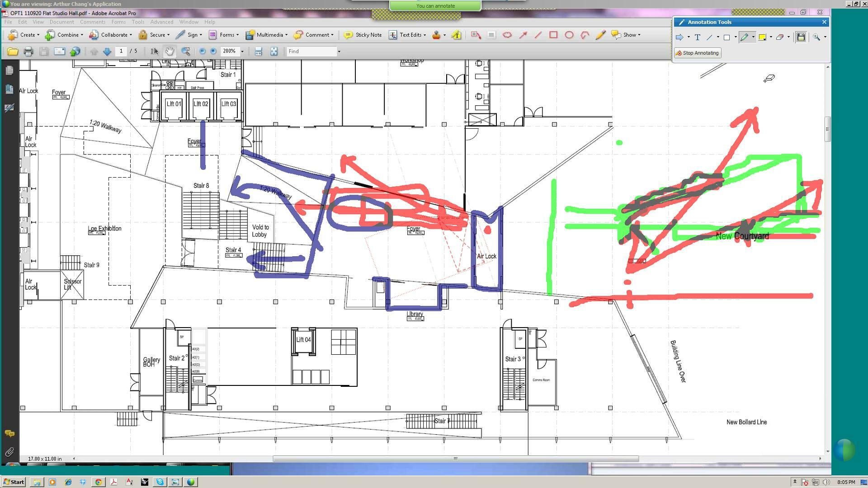Fit one full page icon
The image size is (868, 488).
click(x=274, y=52)
